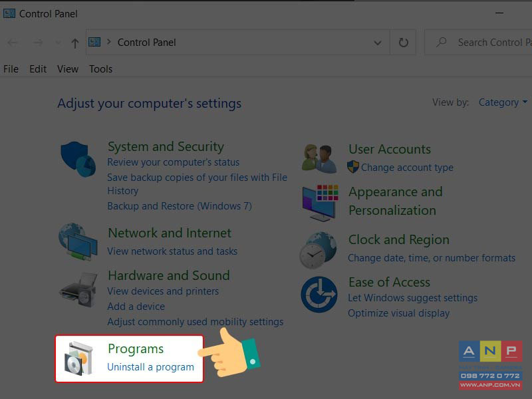The height and width of the screenshot is (399, 532).
Task: Open the Programs disc box icon
Action: (78, 358)
